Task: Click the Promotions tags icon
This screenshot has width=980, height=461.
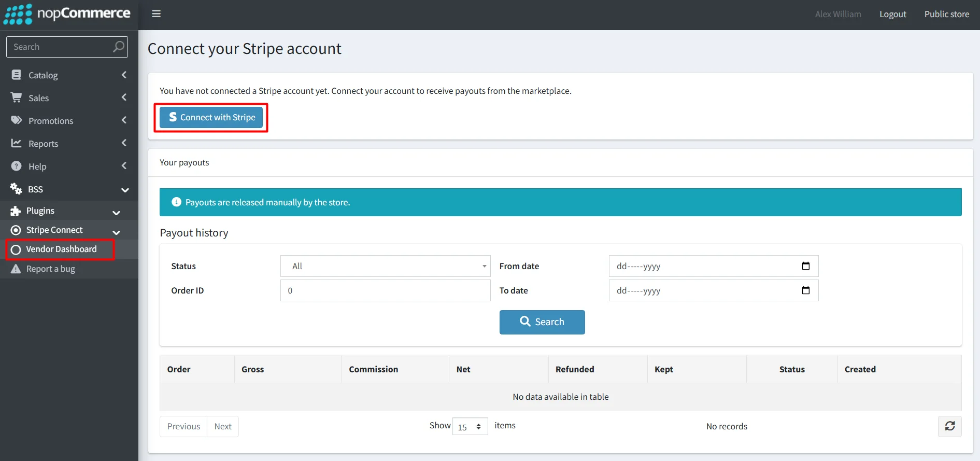Action: click(17, 120)
